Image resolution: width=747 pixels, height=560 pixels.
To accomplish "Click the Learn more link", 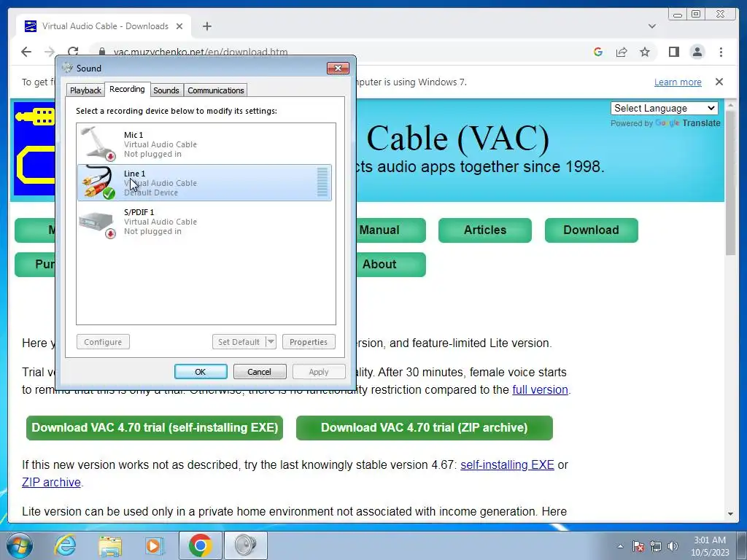I will [678, 82].
